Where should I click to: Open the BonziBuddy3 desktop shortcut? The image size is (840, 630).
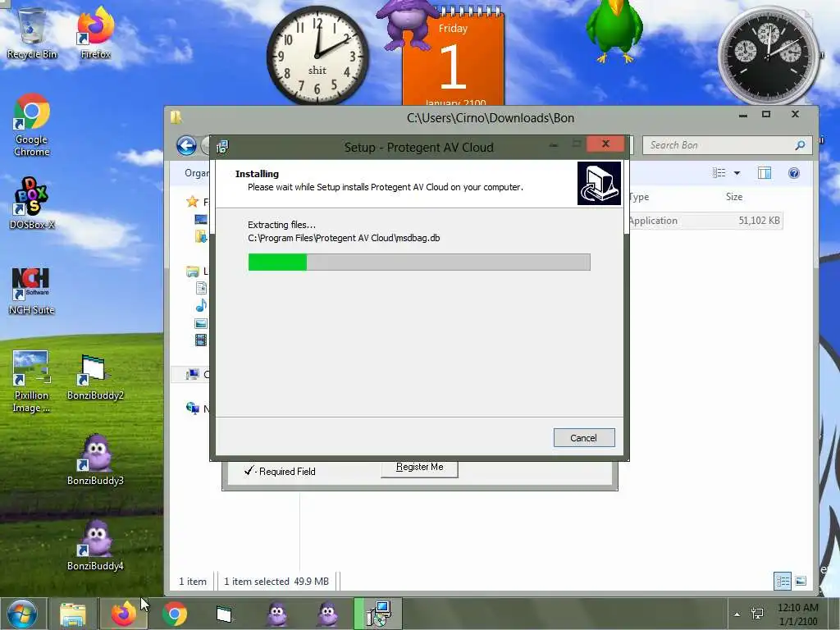coord(95,461)
